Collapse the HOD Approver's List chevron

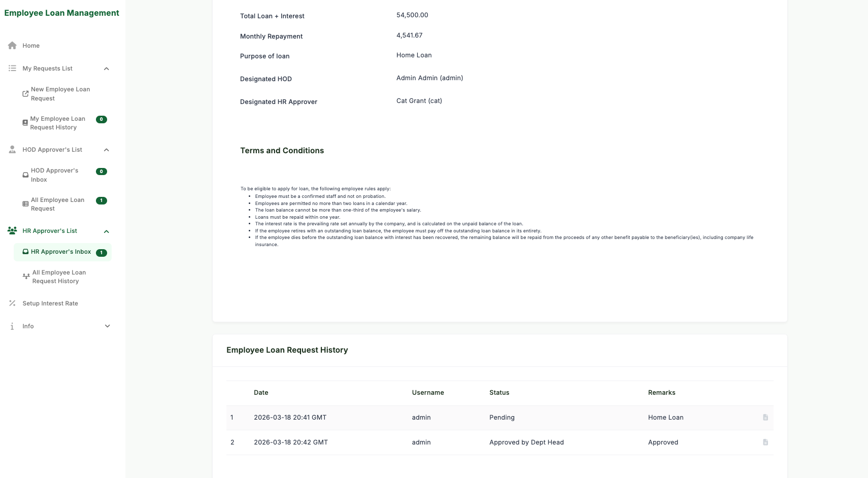[107, 150]
